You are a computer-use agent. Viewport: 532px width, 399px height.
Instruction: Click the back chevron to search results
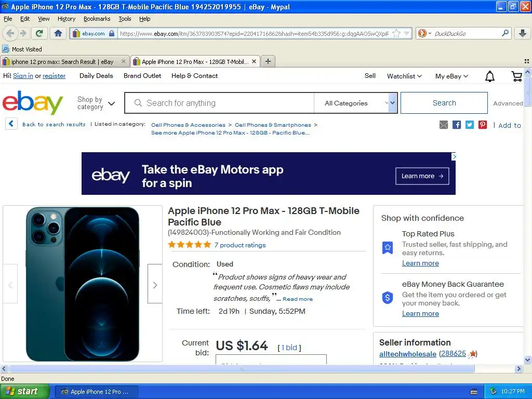coord(11,124)
